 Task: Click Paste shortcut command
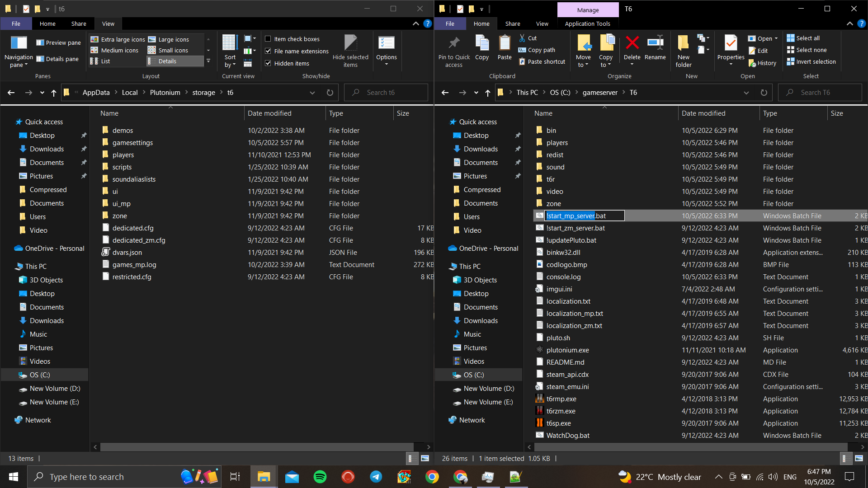click(x=542, y=61)
